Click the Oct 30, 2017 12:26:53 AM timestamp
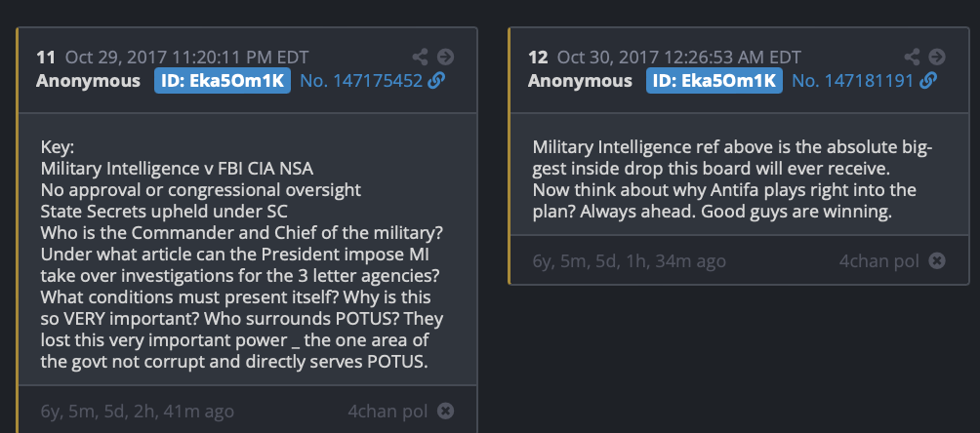This screenshot has width=980, height=433. 679,57
